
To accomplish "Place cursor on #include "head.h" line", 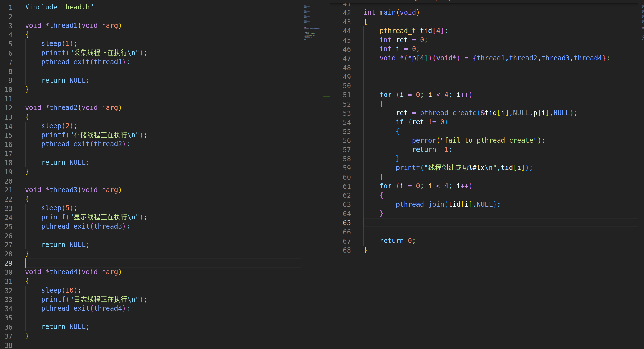I will 59,7.
